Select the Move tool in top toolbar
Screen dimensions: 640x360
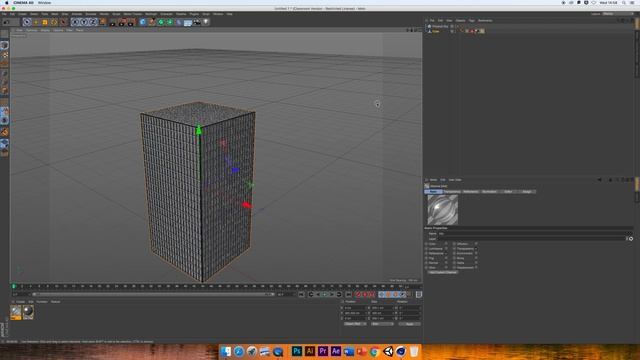pyautogui.click(x=36, y=22)
